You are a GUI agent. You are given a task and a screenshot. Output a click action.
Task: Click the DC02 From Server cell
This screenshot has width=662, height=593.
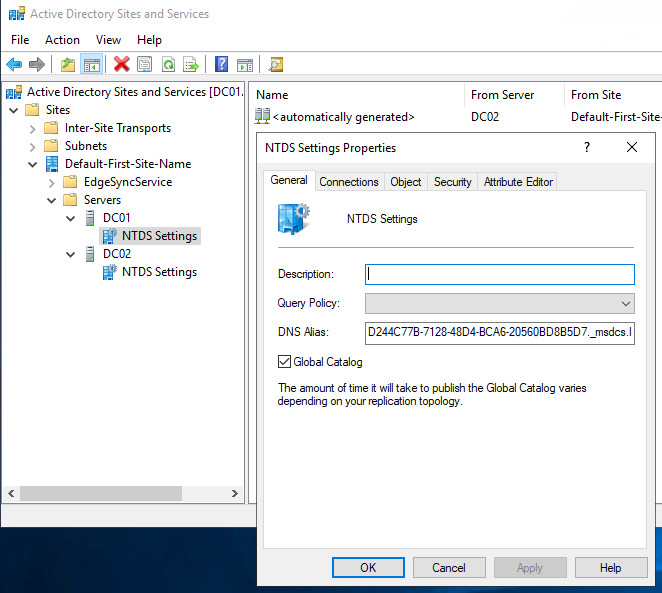pos(485,116)
